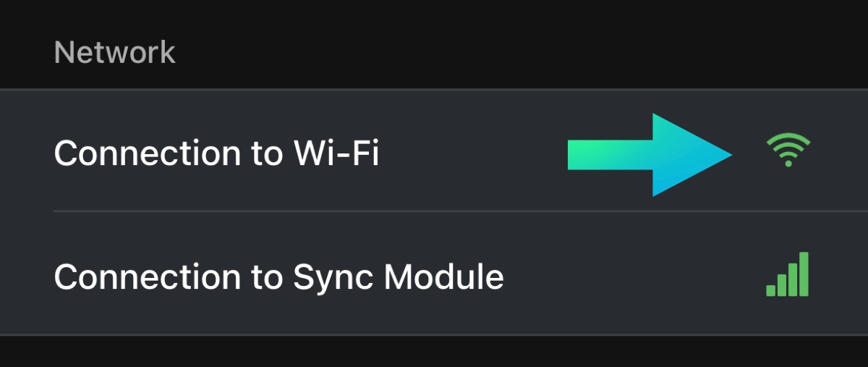Tap the outermost arc of the Wi-Fi icon

pyautogui.click(x=788, y=138)
